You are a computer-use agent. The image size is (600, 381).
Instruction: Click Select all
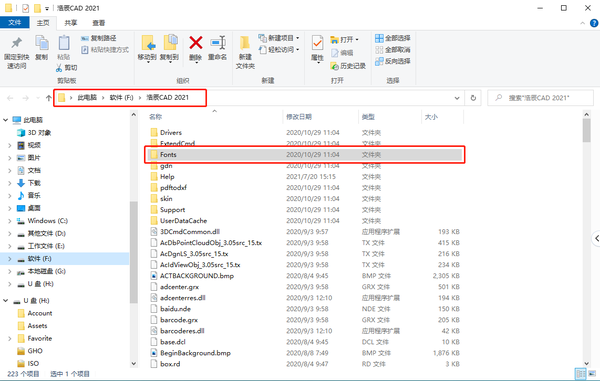pos(393,38)
